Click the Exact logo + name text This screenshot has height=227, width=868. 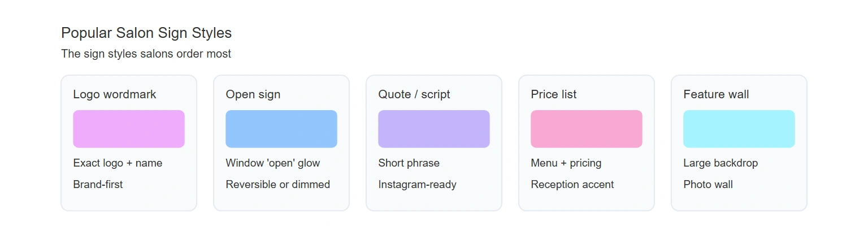click(x=118, y=163)
